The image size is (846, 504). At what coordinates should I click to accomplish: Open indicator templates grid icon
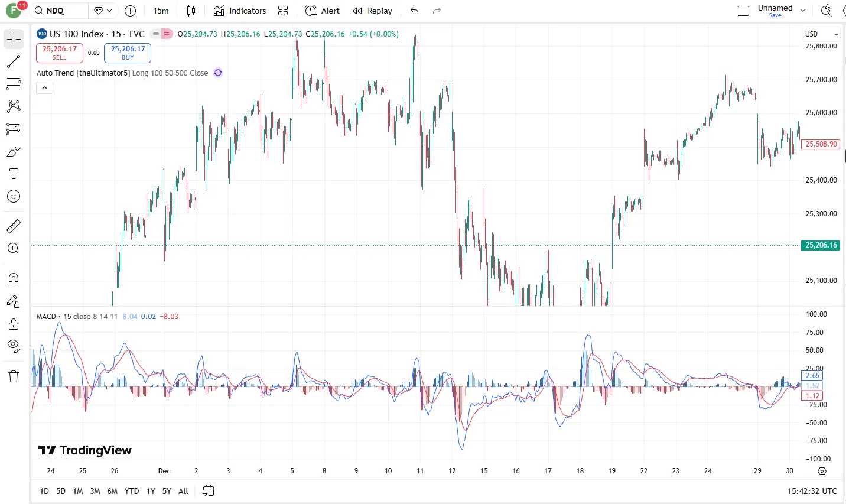(283, 11)
